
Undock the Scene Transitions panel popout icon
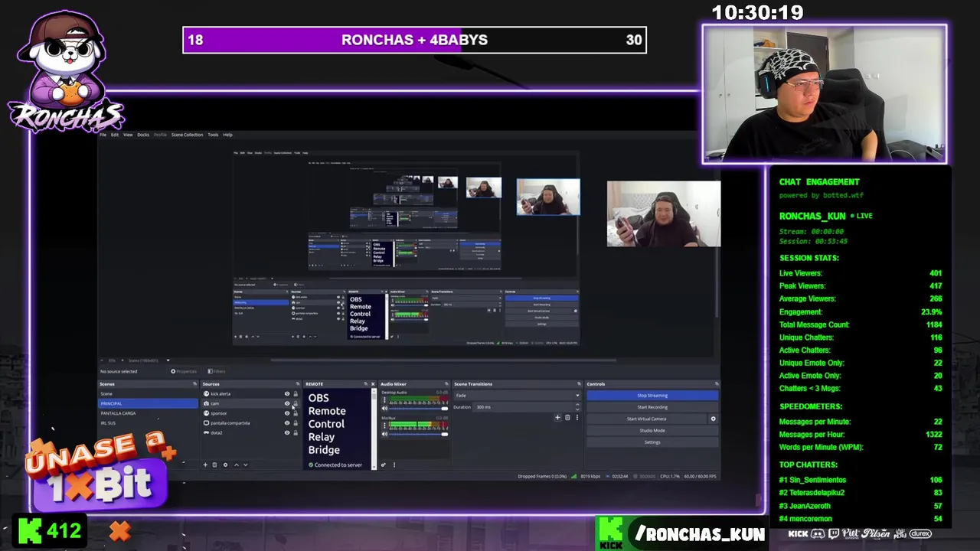tap(579, 384)
